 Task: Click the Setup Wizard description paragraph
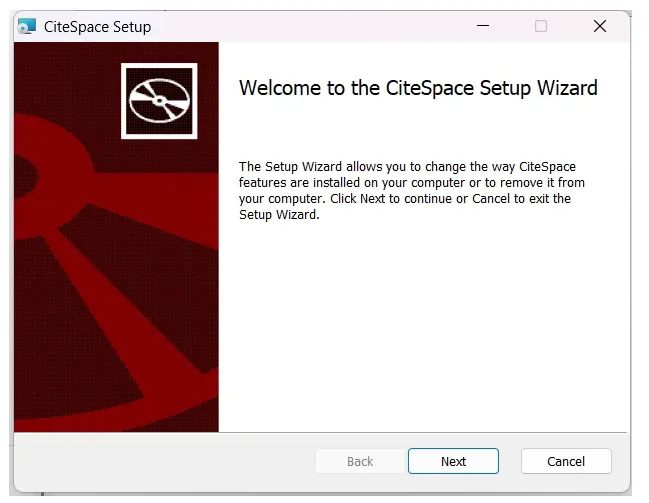point(412,190)
